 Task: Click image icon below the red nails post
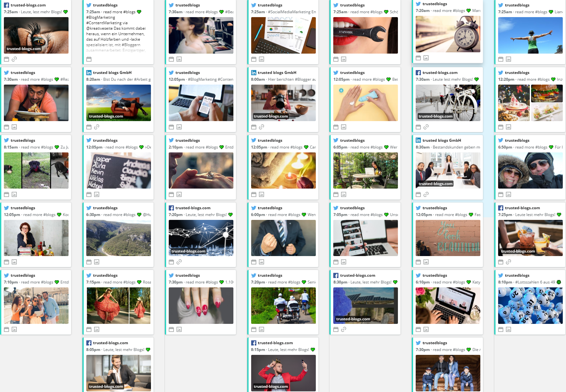point(179,329)
